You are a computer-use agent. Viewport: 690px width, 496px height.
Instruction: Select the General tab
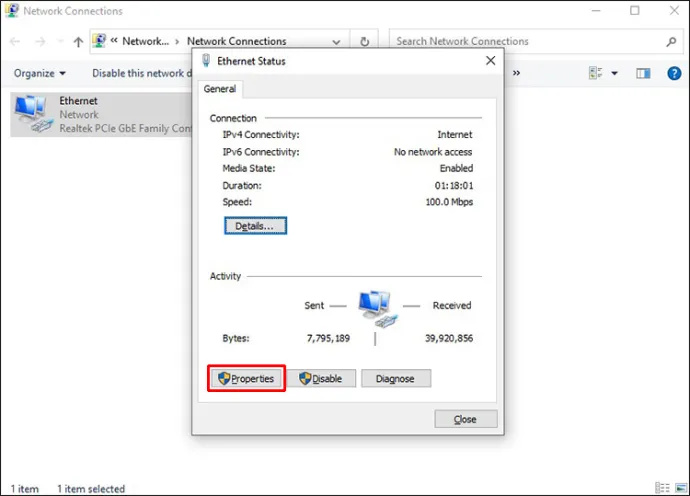[x=220, y=89]
